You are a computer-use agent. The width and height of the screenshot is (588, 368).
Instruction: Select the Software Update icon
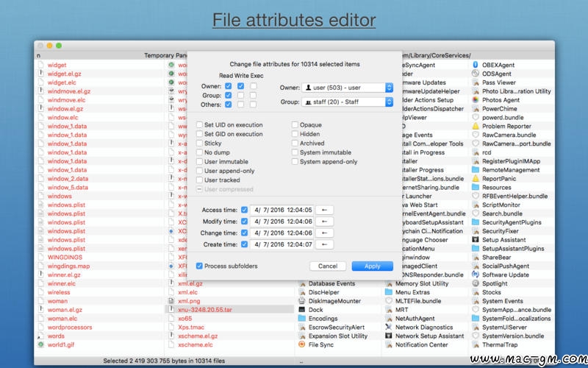(x=476, y=275)
